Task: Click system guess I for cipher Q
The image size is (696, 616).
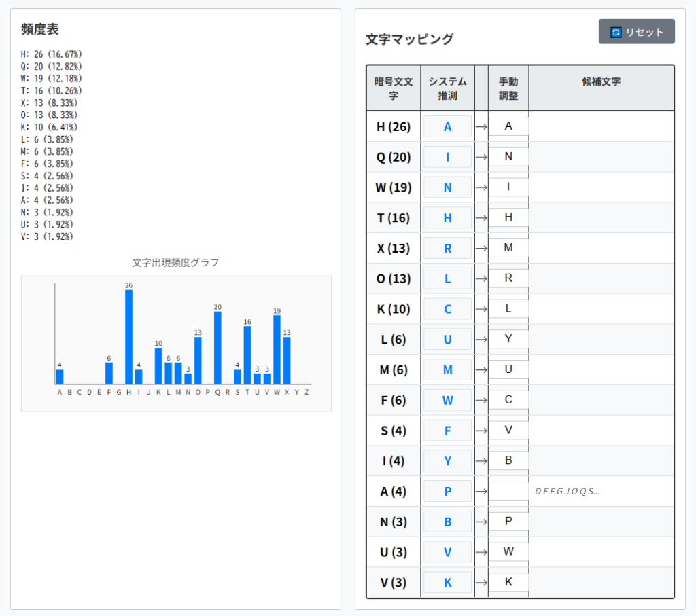Action: tap(447, 157)
